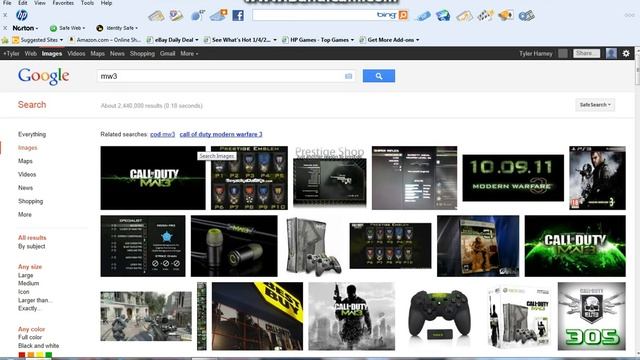This screenshot has height=360, width=640.
Task: Expand eBay Daily Deal dropdown
Action: point(197,40)
